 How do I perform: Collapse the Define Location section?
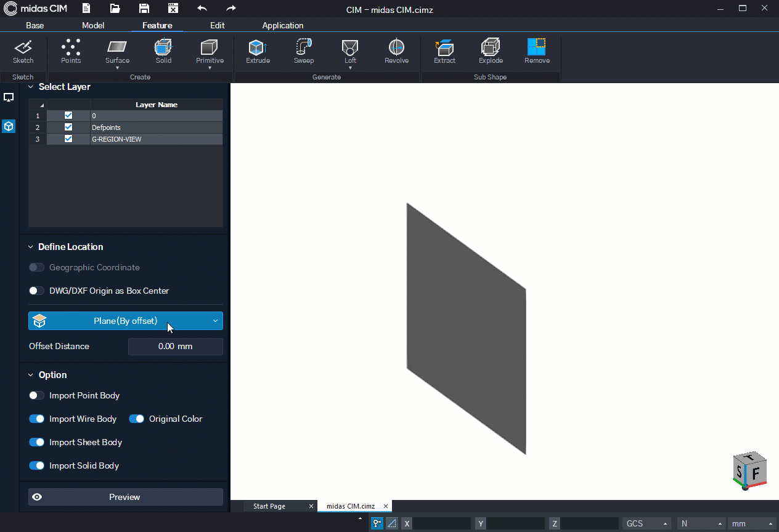[31, 247]
